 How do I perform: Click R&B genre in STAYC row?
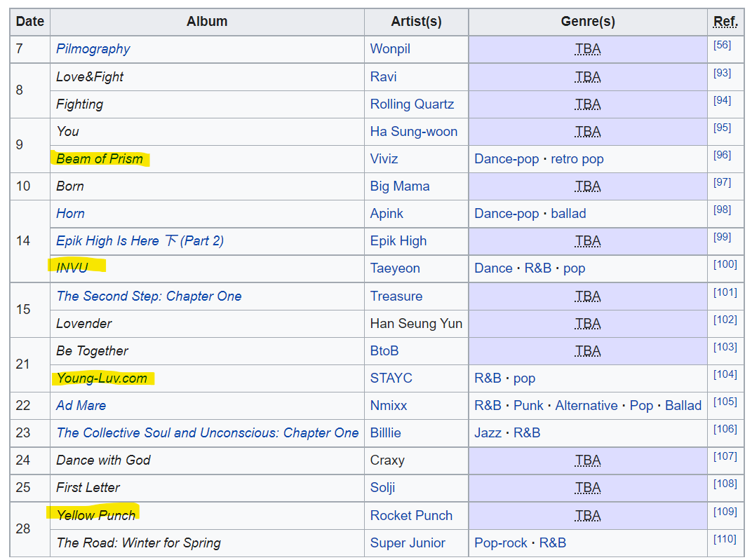[488, 378]
